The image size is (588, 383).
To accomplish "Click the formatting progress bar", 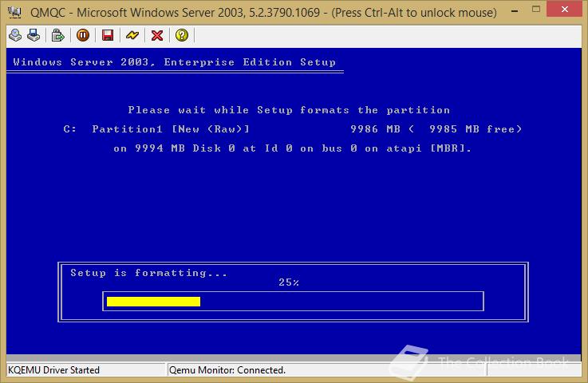I will point(294,302).
